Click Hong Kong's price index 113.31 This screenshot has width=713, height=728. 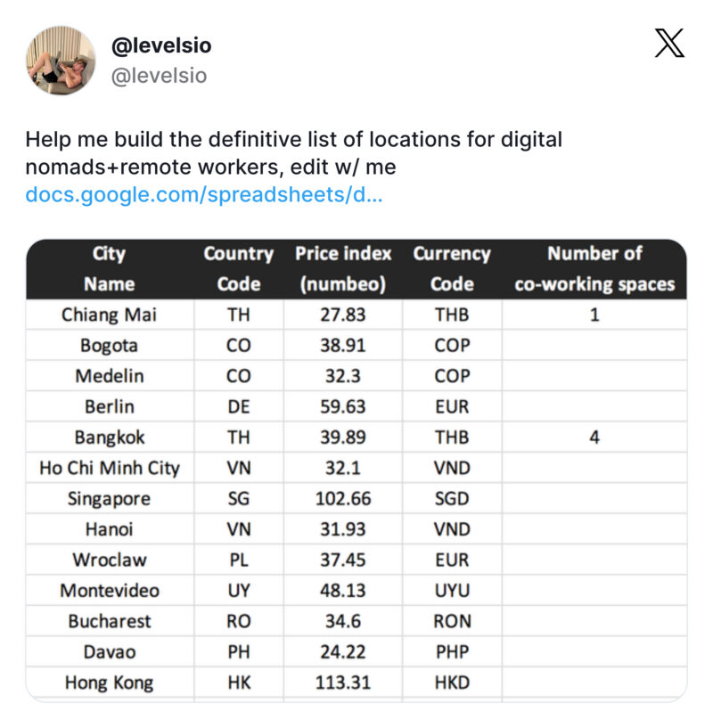click(343, 683)
